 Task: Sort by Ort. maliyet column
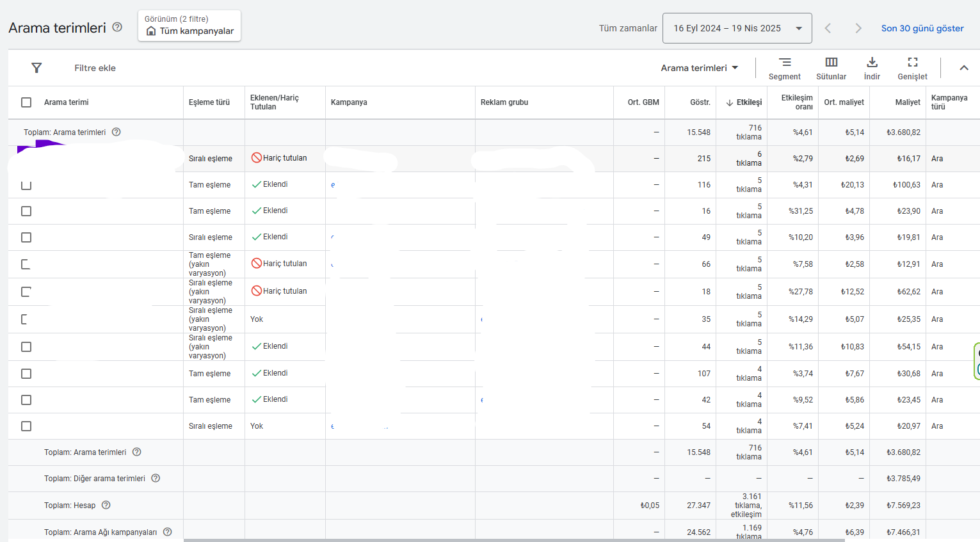click(x=844, y=102)
